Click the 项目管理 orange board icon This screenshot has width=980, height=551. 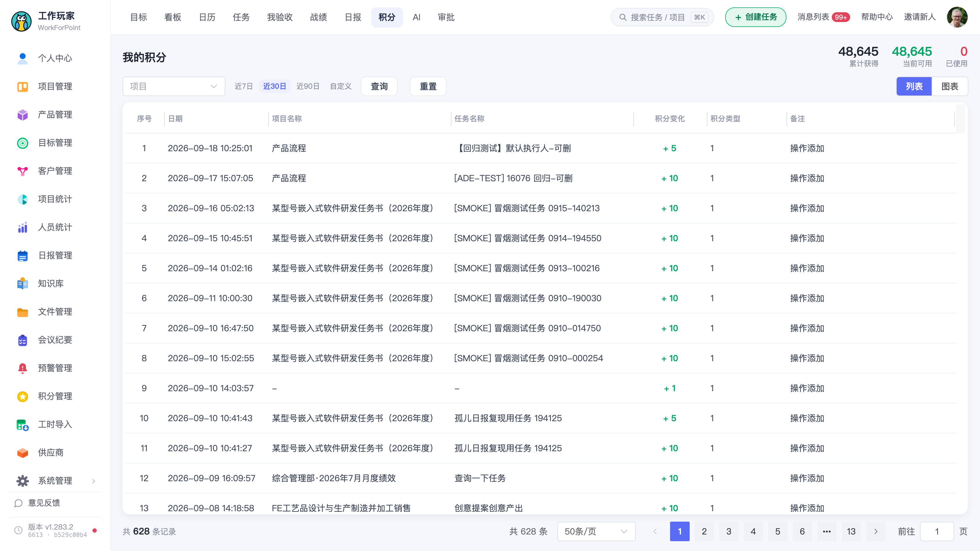tap(22, 87)
